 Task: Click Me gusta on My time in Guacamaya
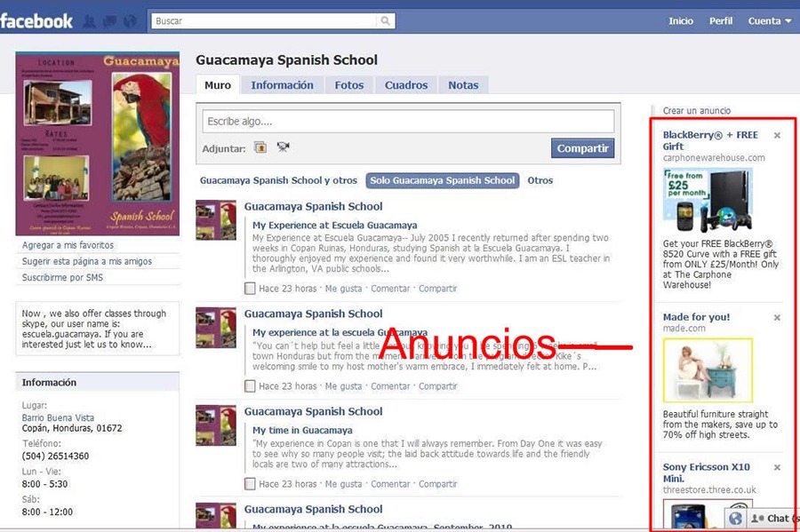point(343,484)
